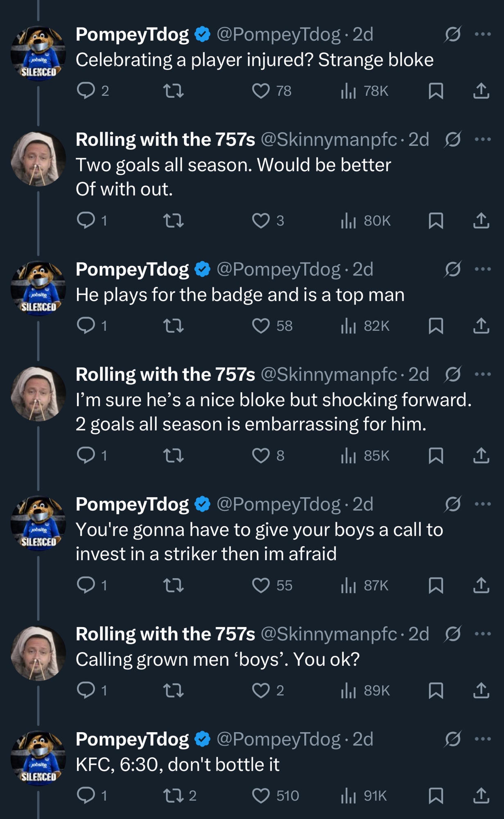
Task: Open @PompeyTdog handle on the first tweet
Action: (278, 35)
